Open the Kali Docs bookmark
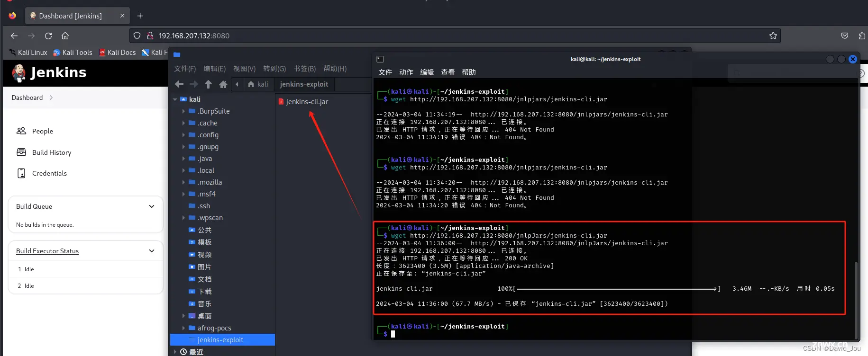The height and width of the screenshot is (356, 868). 117,53
